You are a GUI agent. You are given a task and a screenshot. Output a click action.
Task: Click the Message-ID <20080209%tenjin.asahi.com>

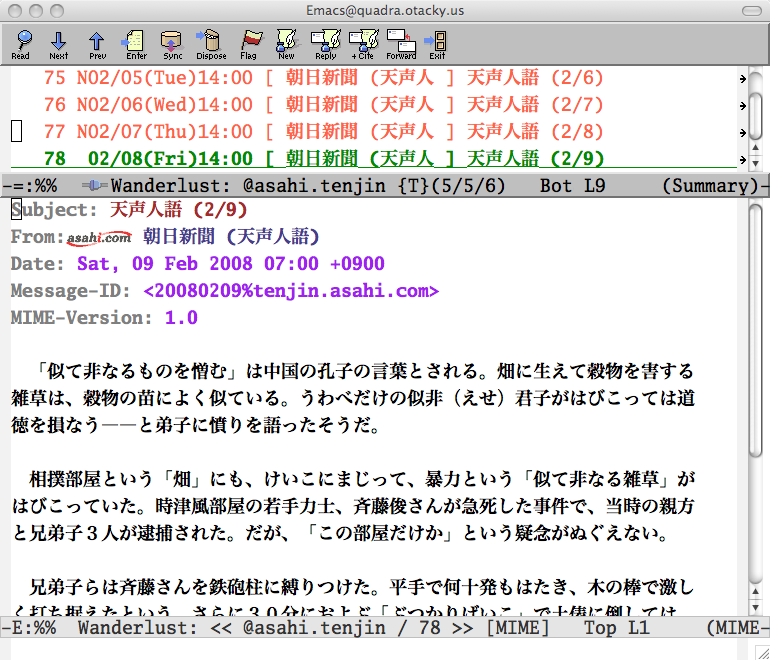(x=291, y=291)
